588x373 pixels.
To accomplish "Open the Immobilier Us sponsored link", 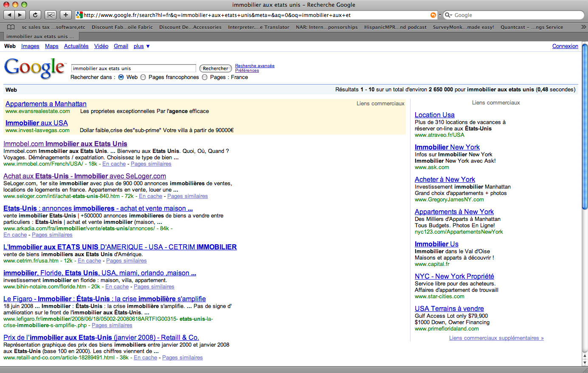I will point(436,244).
